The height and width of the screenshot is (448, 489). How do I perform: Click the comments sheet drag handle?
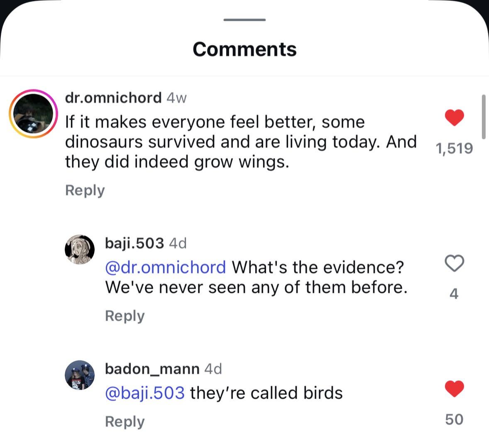244,19
